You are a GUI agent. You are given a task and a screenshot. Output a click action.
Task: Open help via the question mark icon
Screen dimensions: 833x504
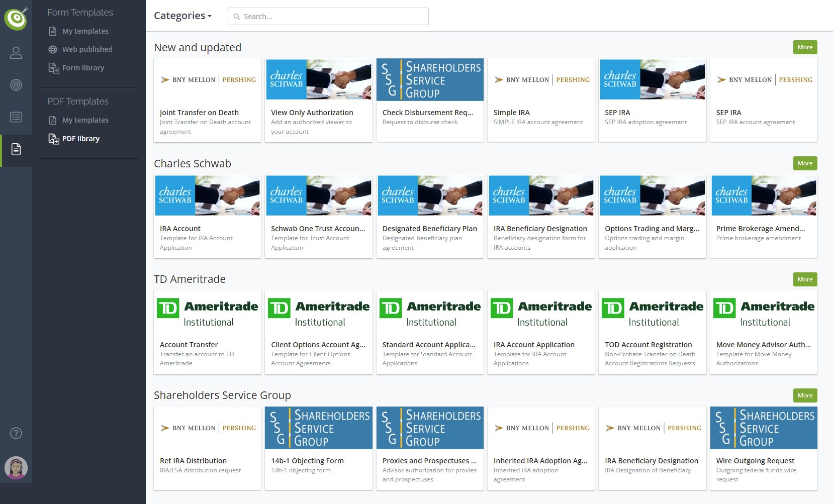(16, 433)
